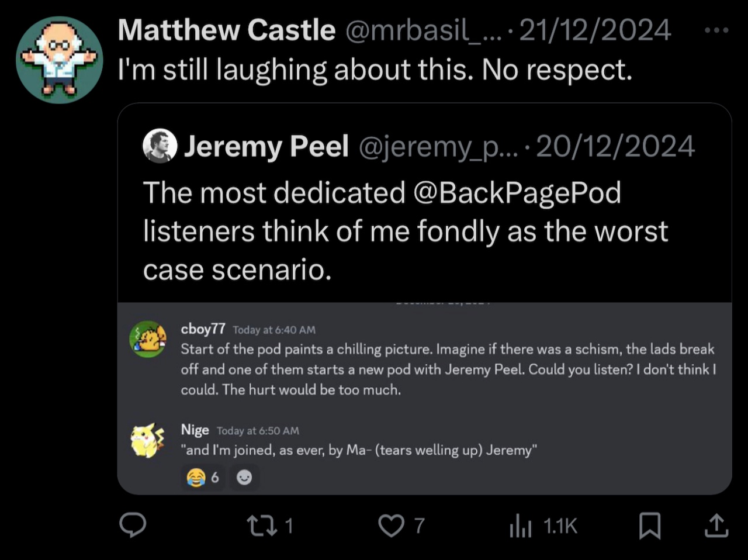Click the 20/12/2024 quoted tweet date

(615, 146)
